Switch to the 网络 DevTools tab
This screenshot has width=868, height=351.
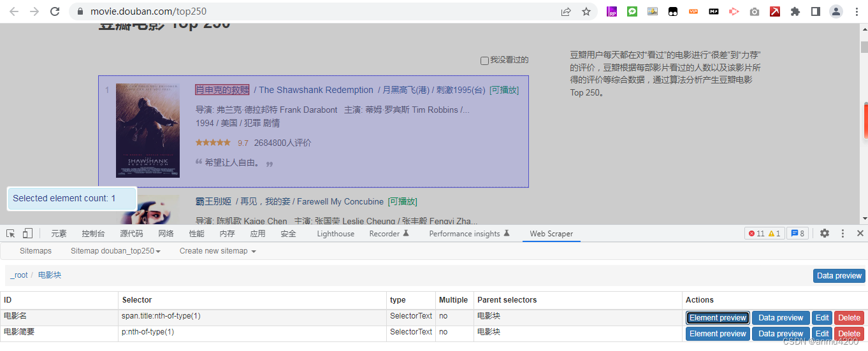point(166,234)
